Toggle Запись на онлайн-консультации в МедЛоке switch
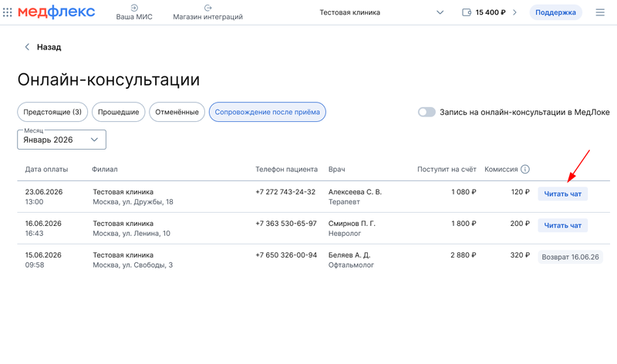 pyautogui.click(x=427, y=112)
